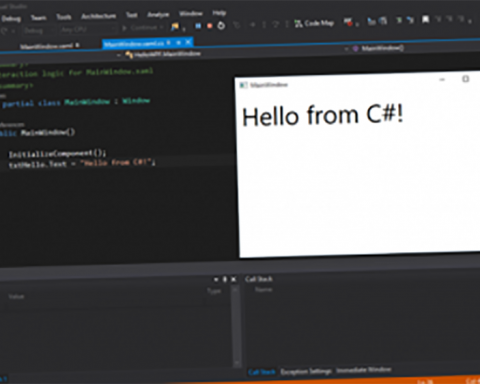
Task: Stop debugging with the red square icon
Action: (210, 26)
